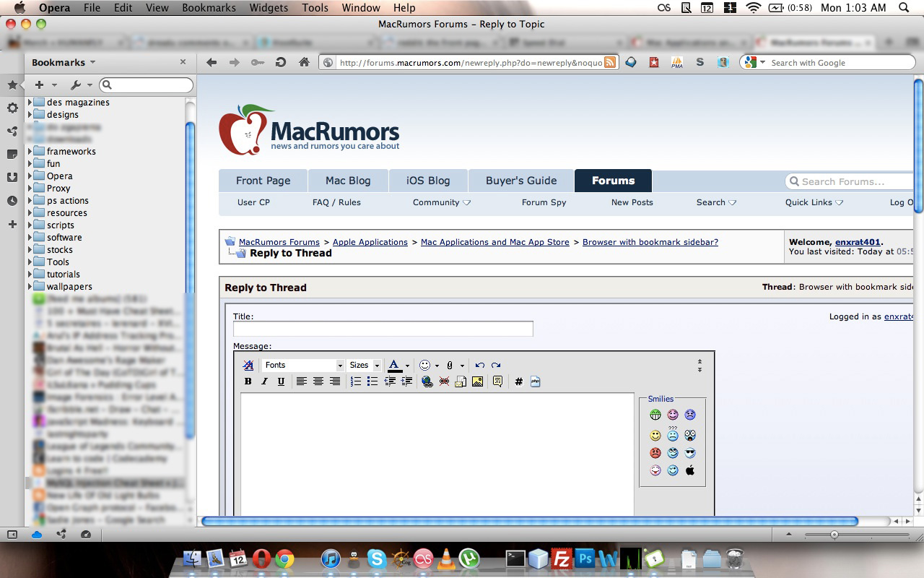Screen dimensions: 924x578
Task: Open Downloads panel in Opera sidebar
Action: click(12, 178)
